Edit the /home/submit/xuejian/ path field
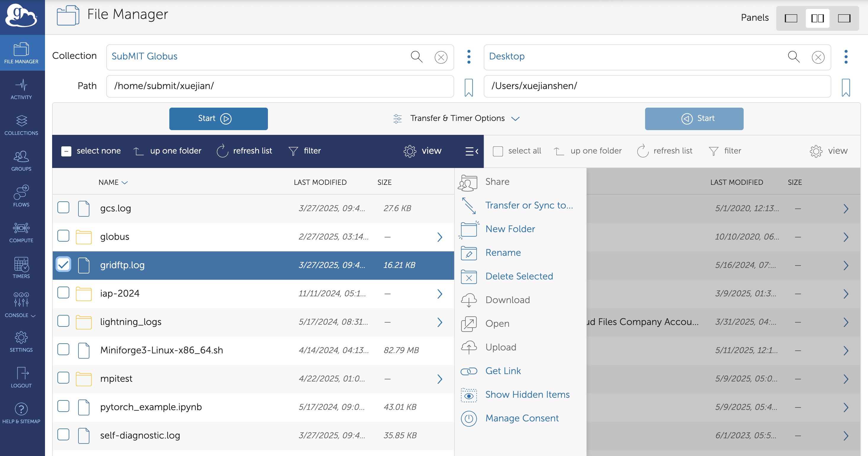Viewport: 868px width, 456px height. [280, 86]
